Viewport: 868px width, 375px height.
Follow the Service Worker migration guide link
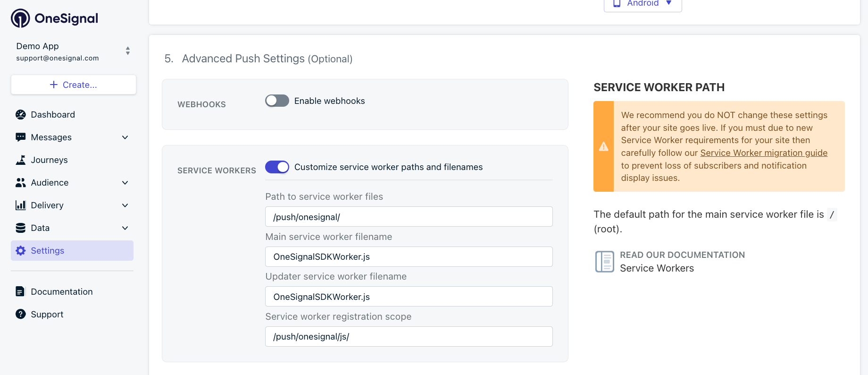(x=764, y=153)
